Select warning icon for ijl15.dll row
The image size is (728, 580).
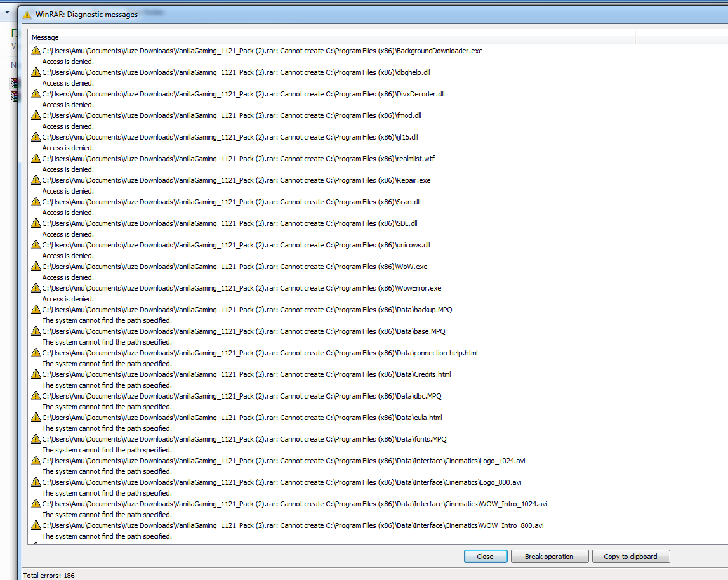click(x=36, y=136)
